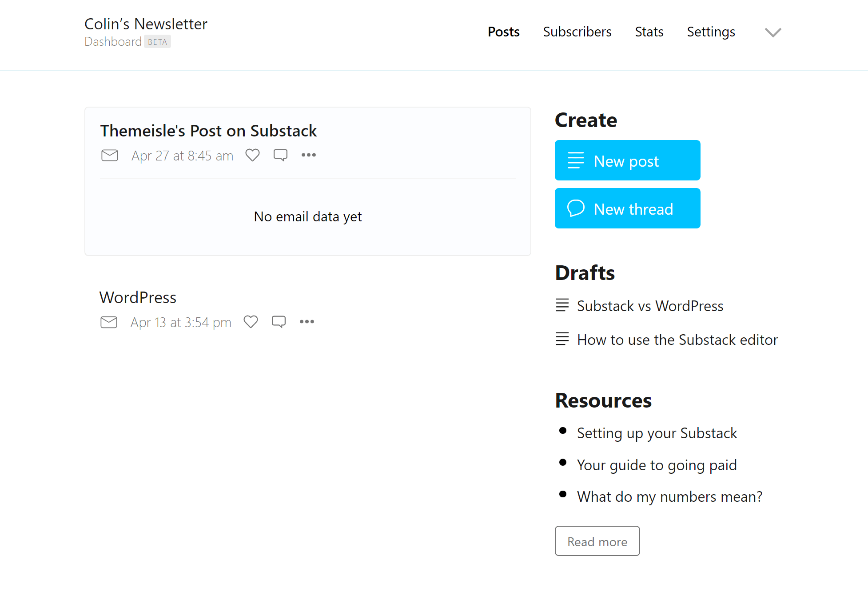Image resolution: width=868 pixels, height=616 pixels.
Task: Click the envelope icon on Themeisle's post
Action: tap(108, 155)
